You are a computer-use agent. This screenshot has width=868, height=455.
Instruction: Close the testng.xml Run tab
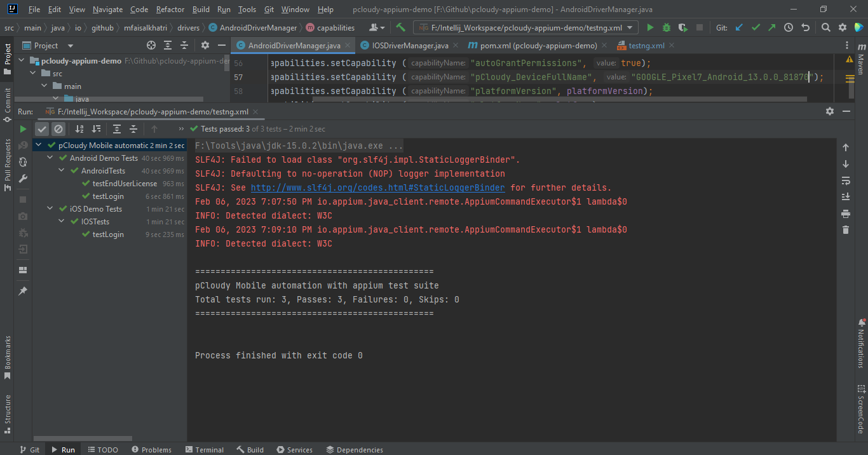pyautogui.click(x=256, y=112)
